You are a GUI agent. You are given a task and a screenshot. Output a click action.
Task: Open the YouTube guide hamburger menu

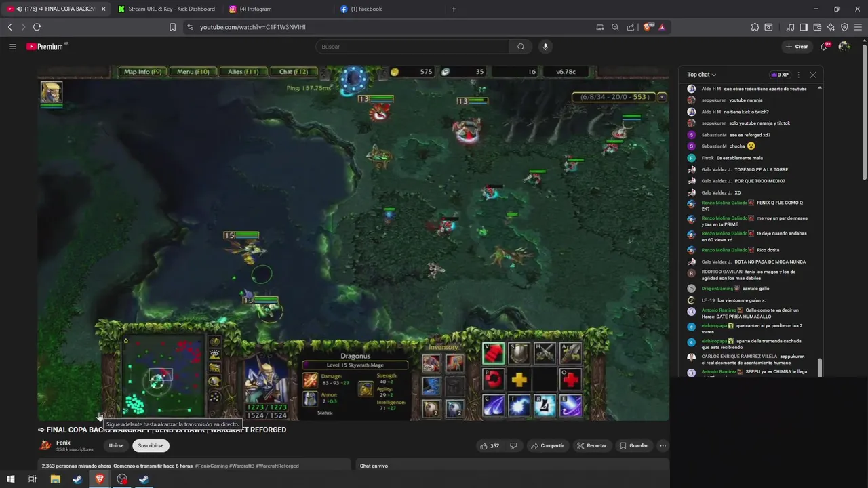coord(13,47)
